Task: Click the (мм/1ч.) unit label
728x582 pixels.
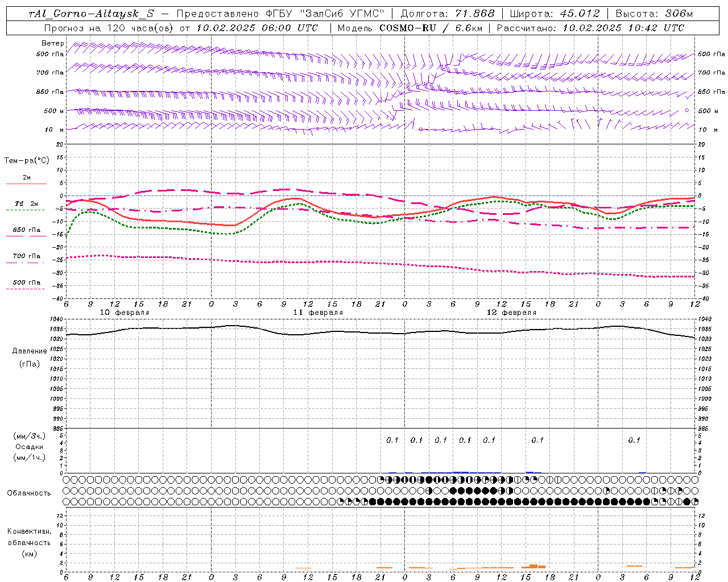Action: [x=30, y=458]
